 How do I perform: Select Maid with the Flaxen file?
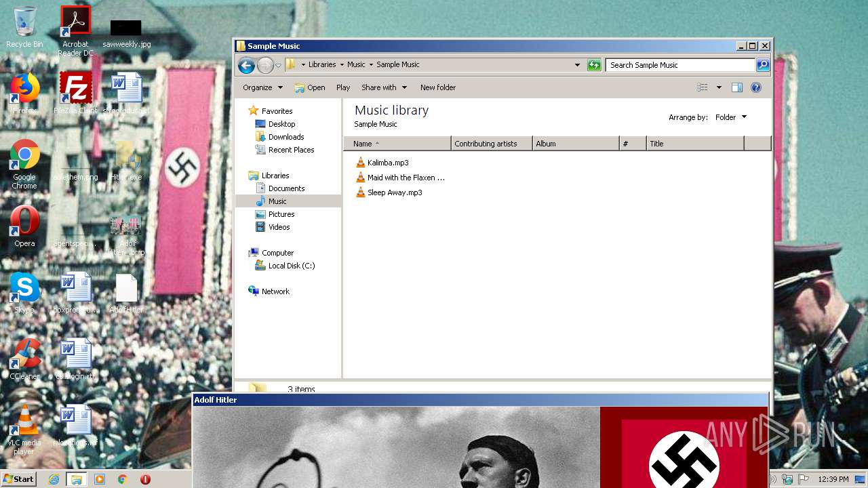pos(401,178)
